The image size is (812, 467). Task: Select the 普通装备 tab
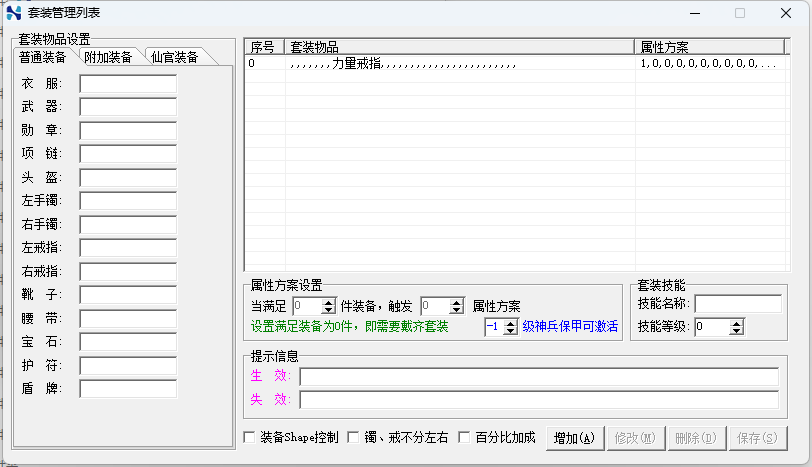(43, 57)
